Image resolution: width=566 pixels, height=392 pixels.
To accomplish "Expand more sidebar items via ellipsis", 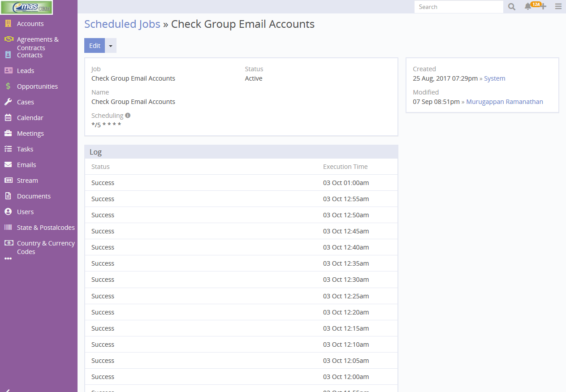I will point(8,259).
